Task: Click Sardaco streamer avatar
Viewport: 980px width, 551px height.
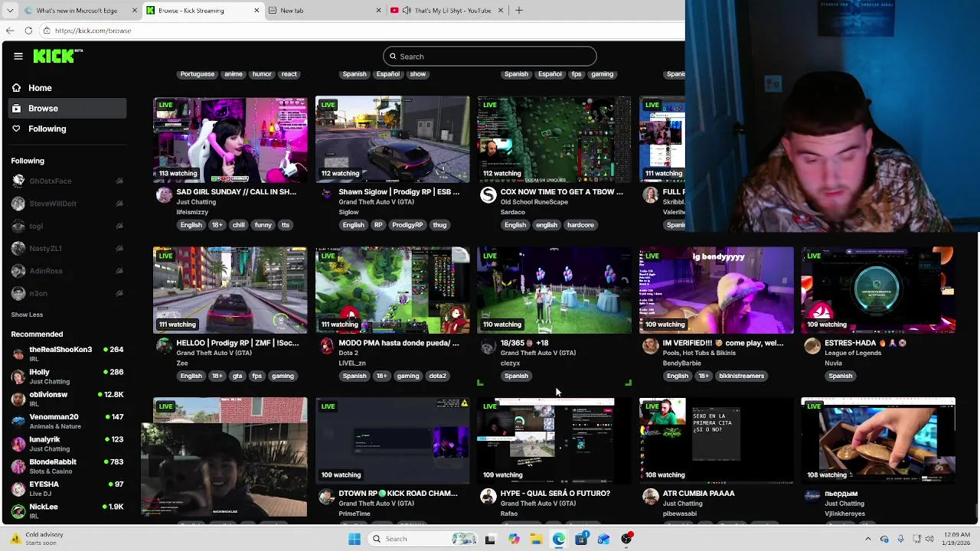Action: [x=488, y=195]
